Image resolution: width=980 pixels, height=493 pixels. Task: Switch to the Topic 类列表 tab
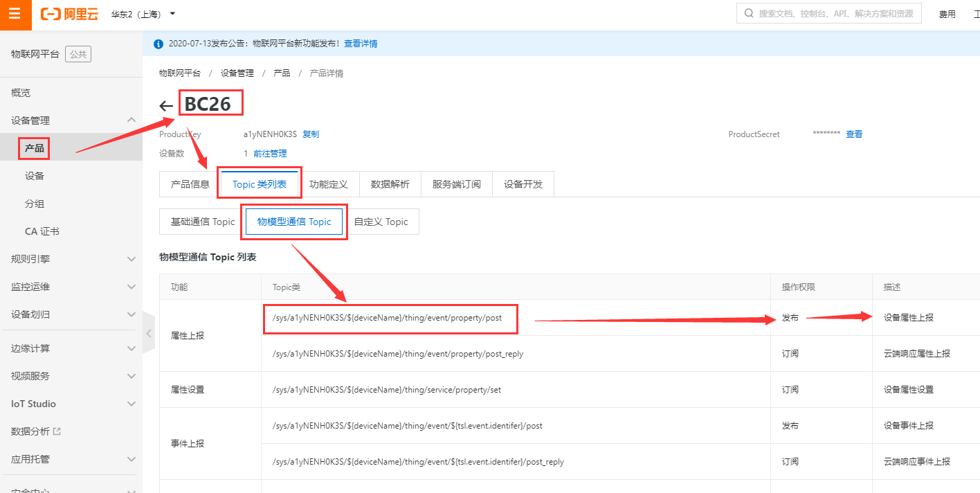[260, 184]
